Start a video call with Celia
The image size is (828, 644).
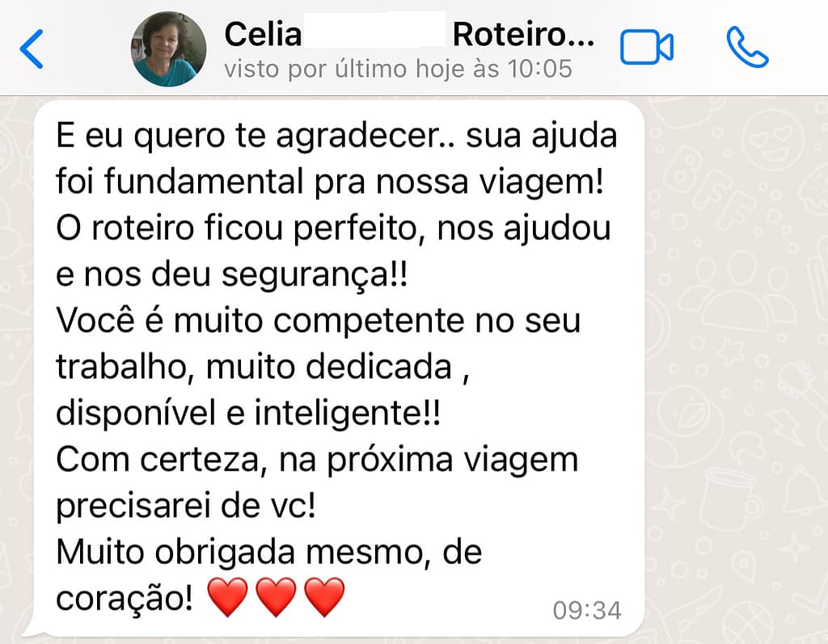click(646, 48)
